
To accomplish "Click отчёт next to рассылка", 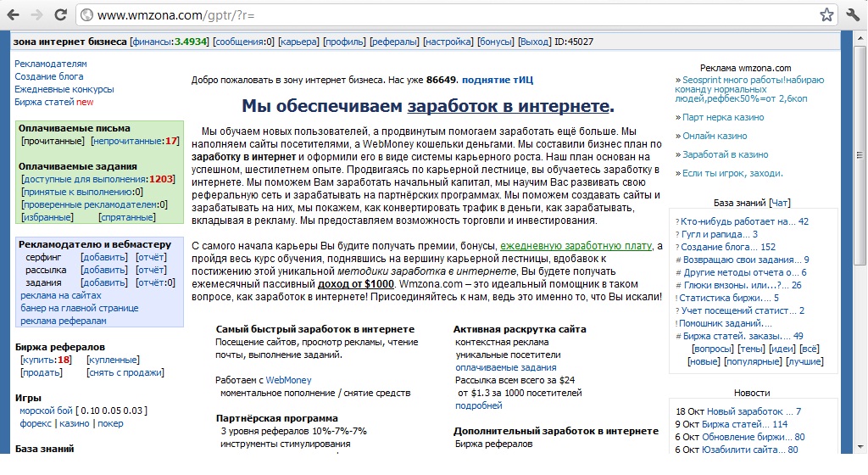I will tap(151, 271).
